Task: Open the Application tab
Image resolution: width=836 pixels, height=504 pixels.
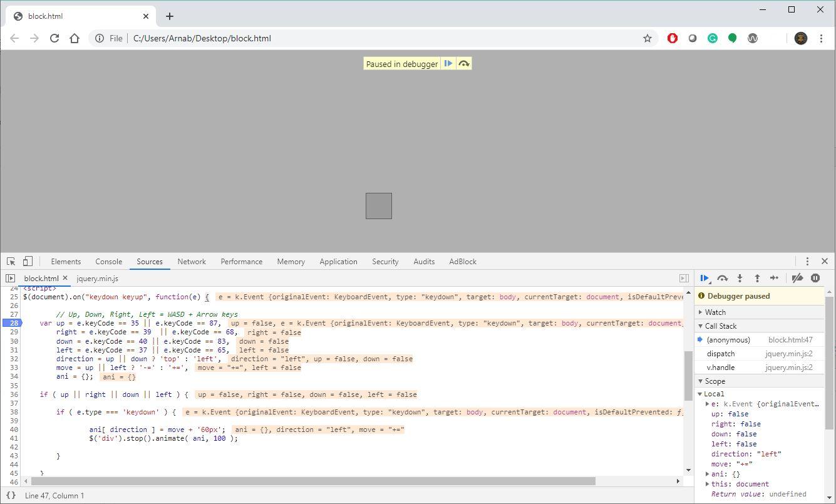Action: pyautogui.click(x=338, y=261)
